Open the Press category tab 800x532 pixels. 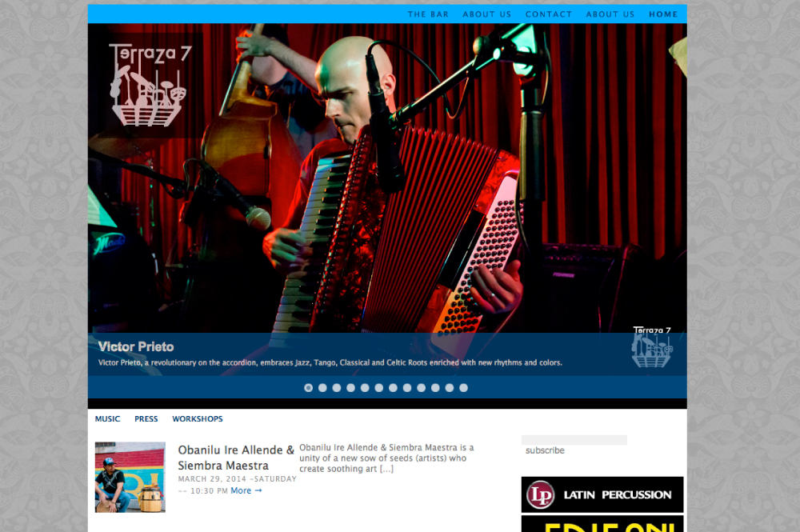[x=146, y=419]
